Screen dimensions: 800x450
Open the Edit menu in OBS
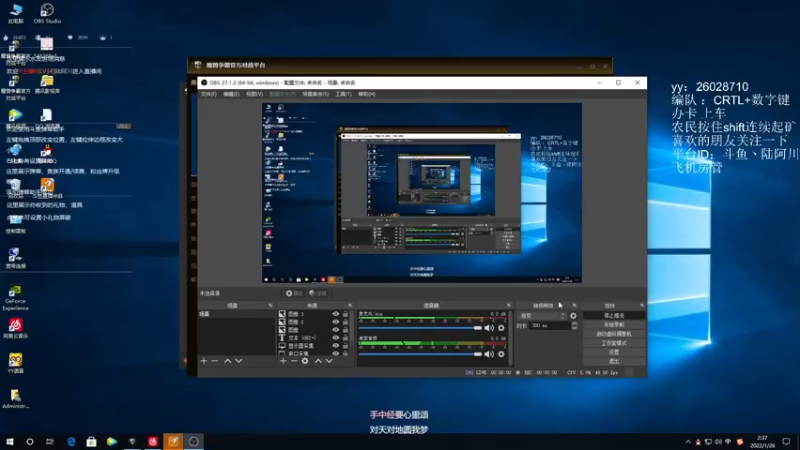click(231, 94)
